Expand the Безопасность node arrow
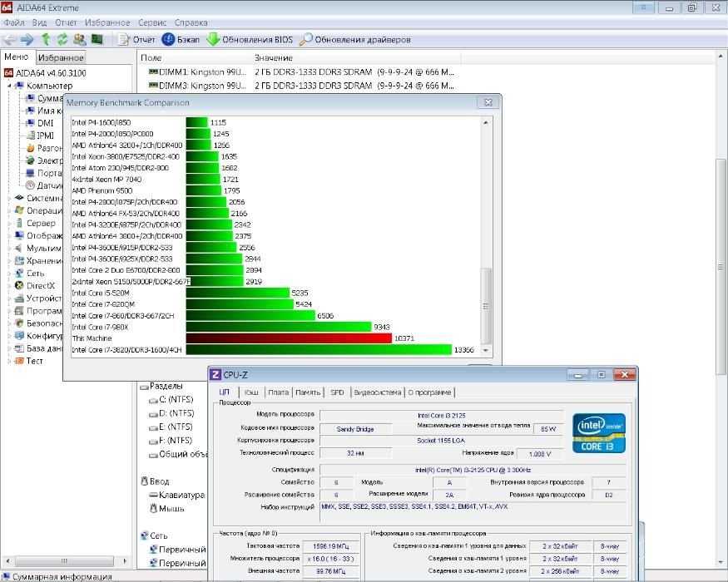 point(9,323)
